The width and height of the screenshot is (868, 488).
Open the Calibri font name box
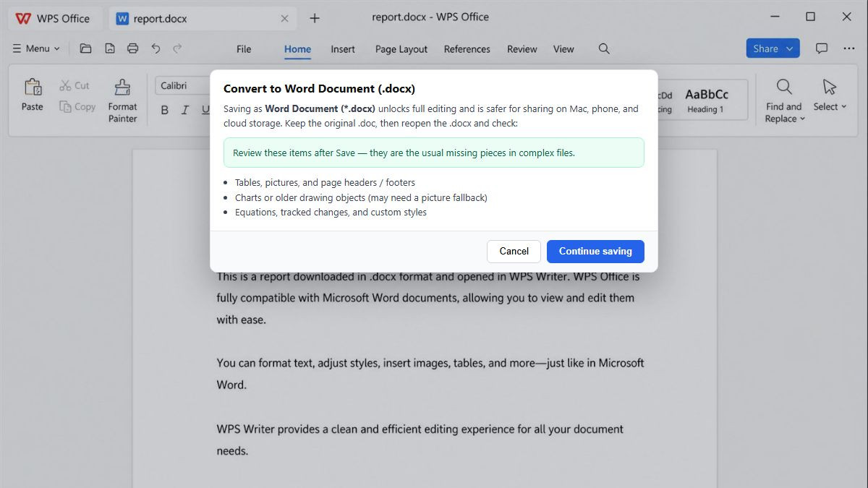[x=183, y=85]
